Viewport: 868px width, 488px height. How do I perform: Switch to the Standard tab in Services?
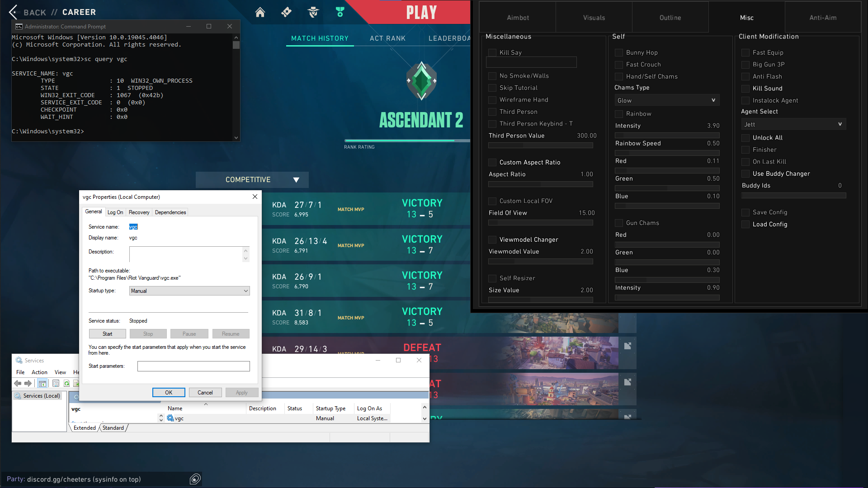point(113,428)
